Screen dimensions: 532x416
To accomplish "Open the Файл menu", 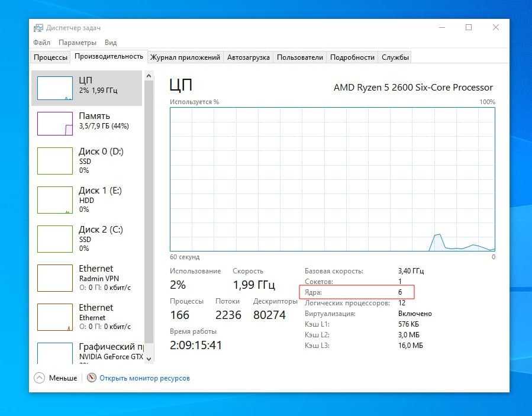I will point(41,43).
